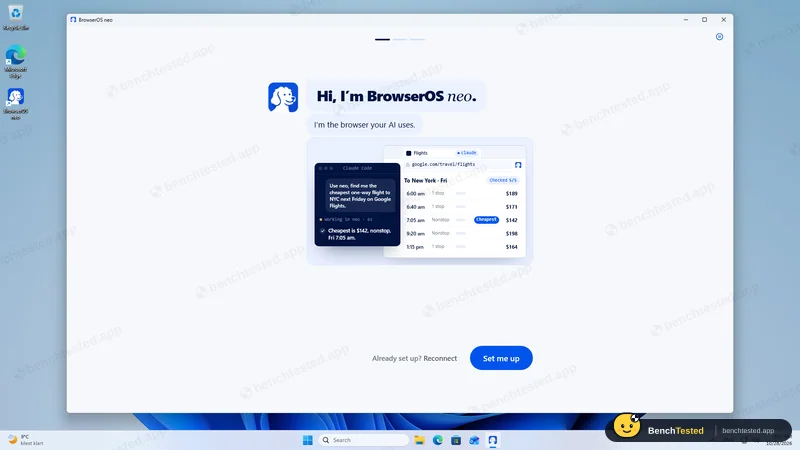The image size is (800, 450).
Task: Click the BrowserOS neo taskbar icon
Action: [x=493, y=440]
